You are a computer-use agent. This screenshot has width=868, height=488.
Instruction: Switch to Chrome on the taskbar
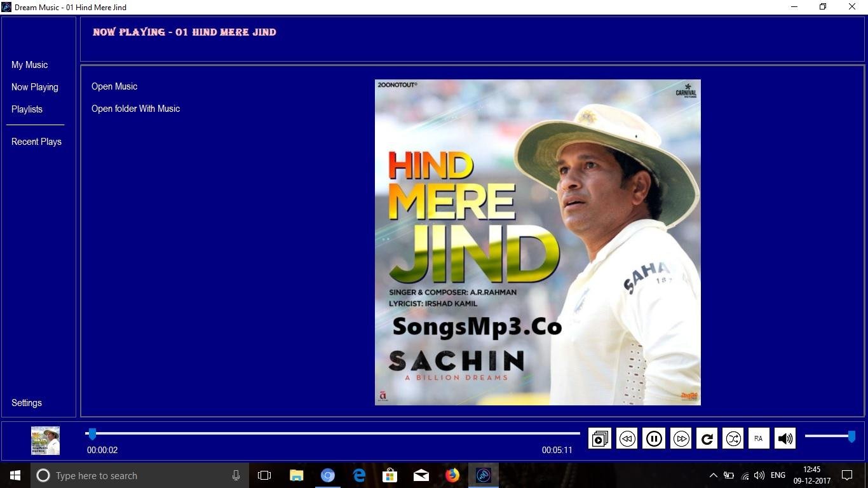328,475
